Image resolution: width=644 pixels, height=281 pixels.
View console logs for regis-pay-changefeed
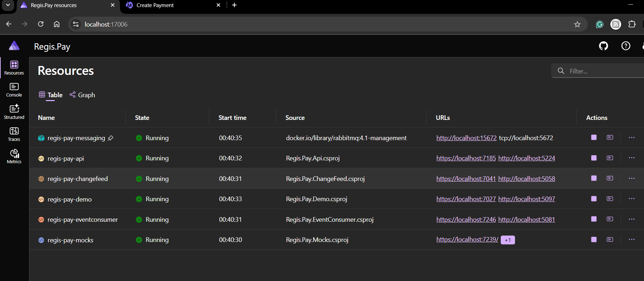point(610,178)
